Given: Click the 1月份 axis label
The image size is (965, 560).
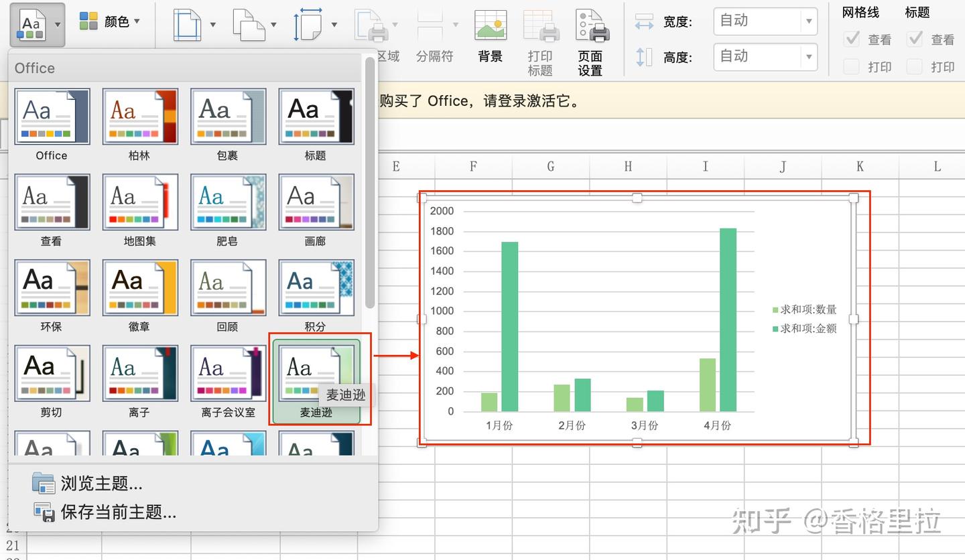Looking at the screenshot, I should (x=499, y=425).
